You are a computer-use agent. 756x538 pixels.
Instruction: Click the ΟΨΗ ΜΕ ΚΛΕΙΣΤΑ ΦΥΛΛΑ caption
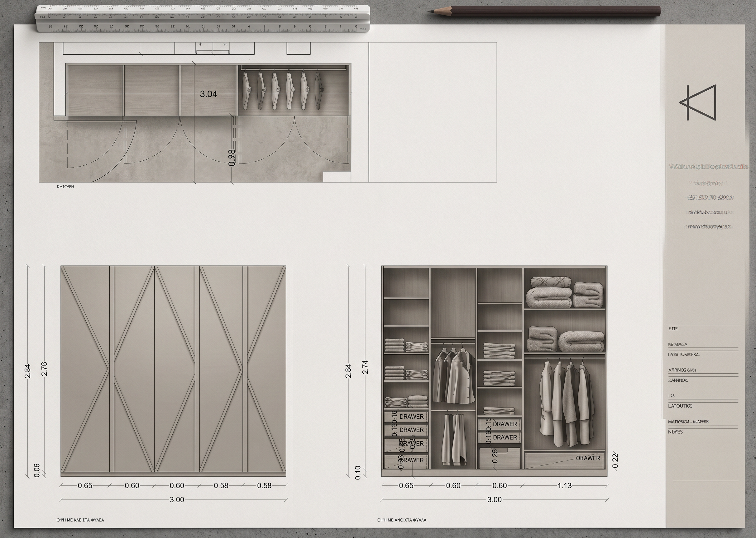click(x=80, y=520)
